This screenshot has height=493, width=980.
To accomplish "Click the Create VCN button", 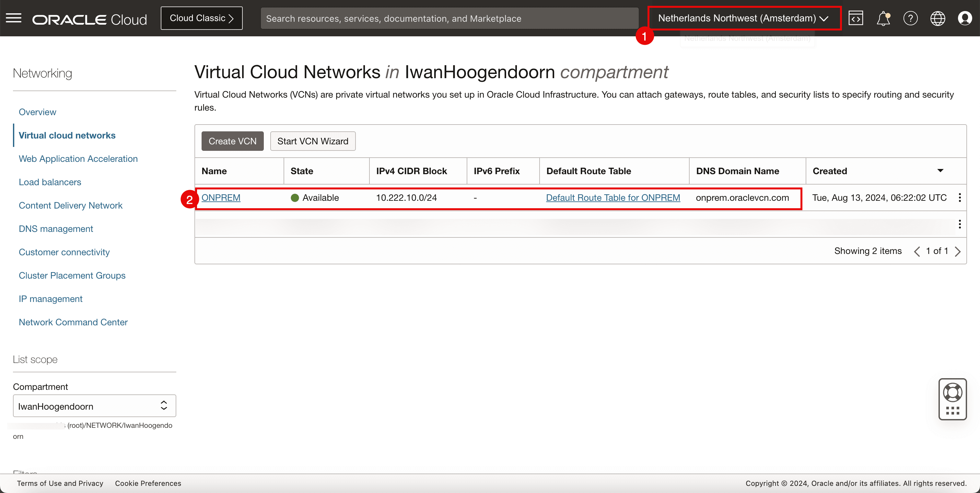I will pos(232,141).
